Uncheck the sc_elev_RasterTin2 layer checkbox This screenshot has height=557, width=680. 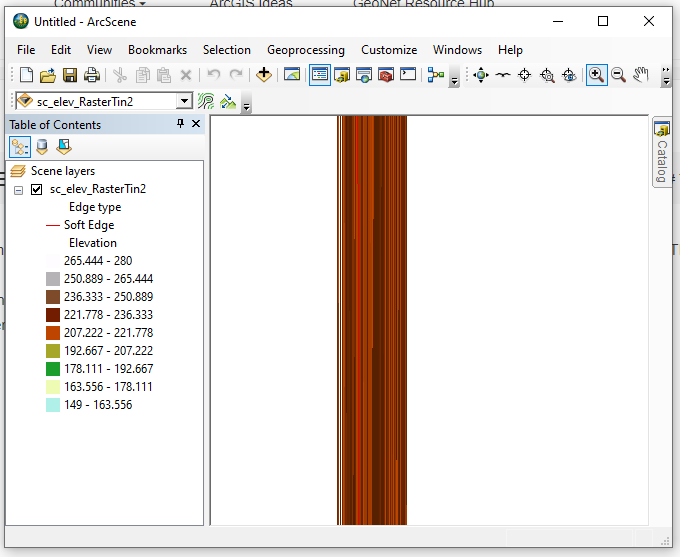point(36,190)
